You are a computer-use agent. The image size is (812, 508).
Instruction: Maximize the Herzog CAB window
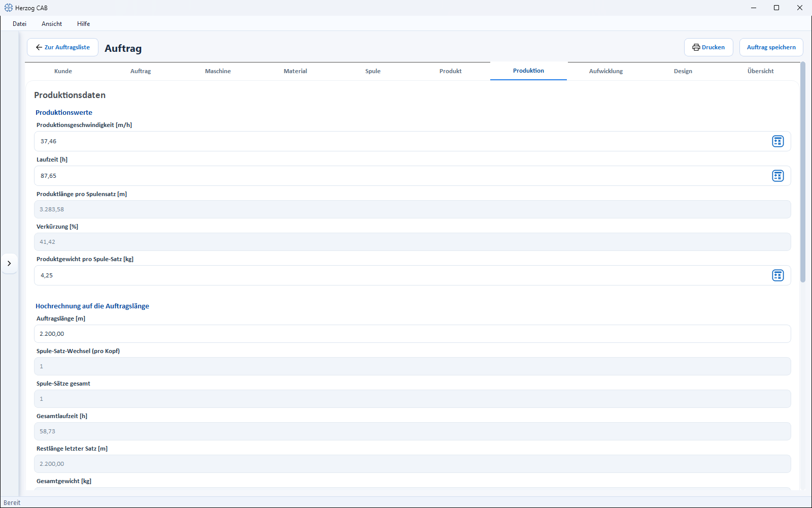(776, 8)
